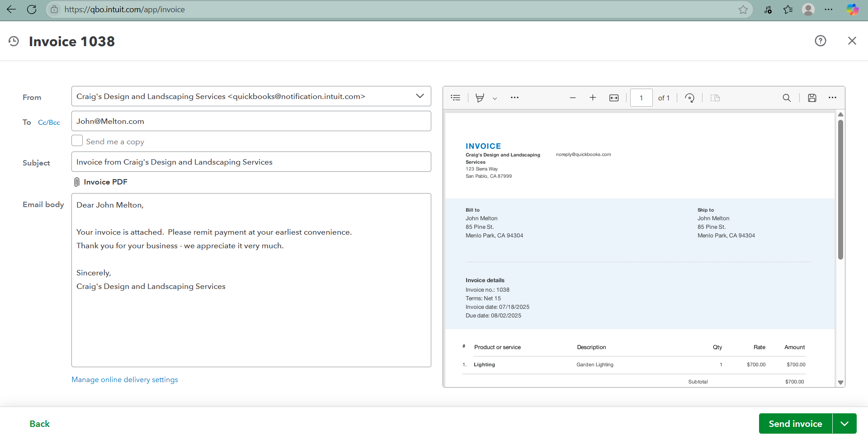Click the Lighting product line item
Screen dimensions: 868x440
(484, 364)
